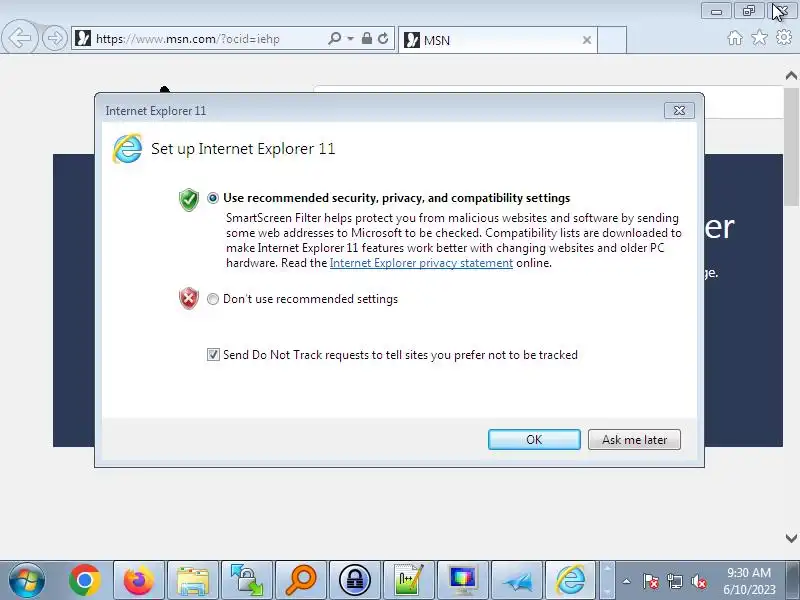Open the notepad with pencil app on taskbar
The height and width of the screenshot is (600, 800).
(x=409, y=580)
